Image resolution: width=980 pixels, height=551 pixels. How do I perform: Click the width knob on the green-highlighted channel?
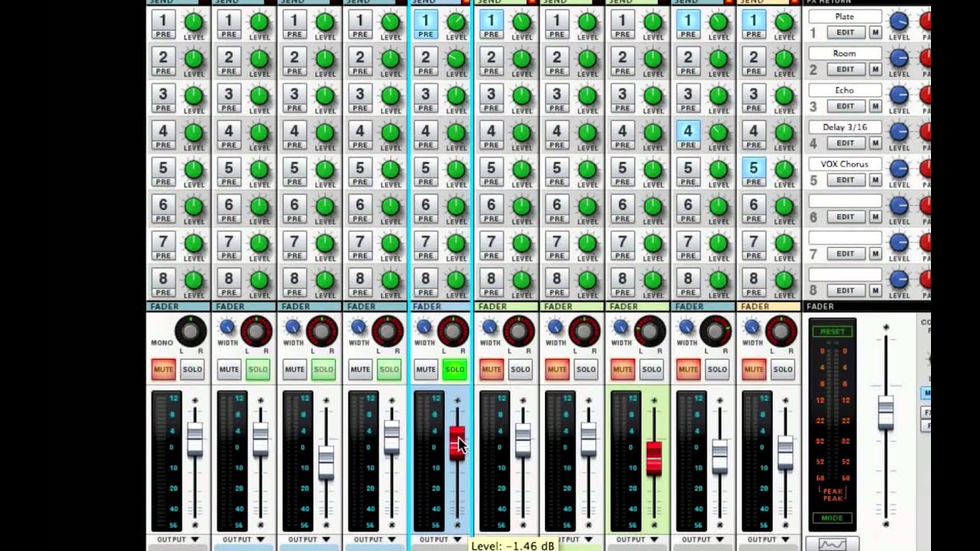coord(620,327)
